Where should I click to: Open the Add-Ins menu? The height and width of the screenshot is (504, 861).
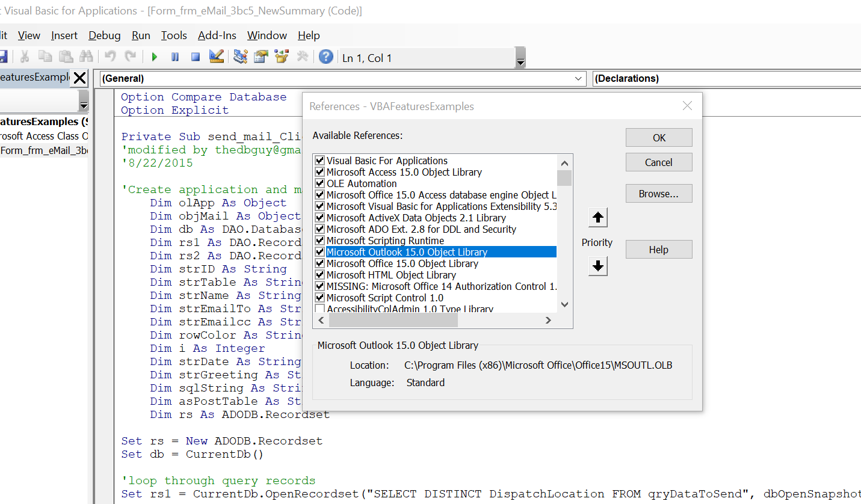217,35
